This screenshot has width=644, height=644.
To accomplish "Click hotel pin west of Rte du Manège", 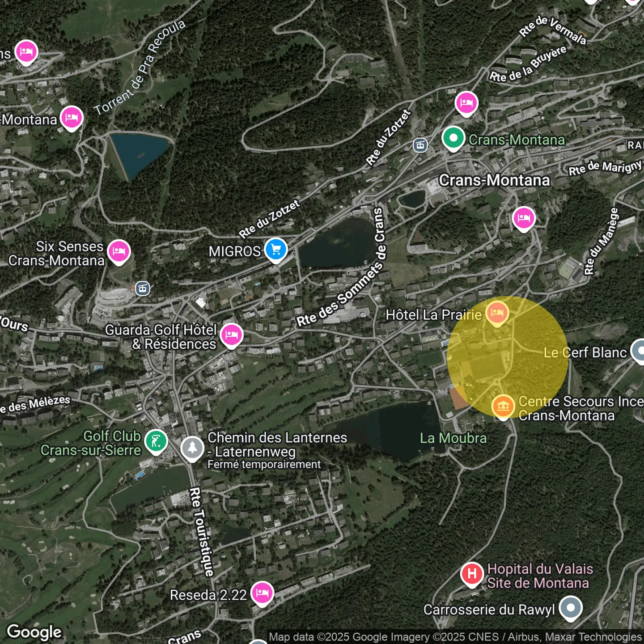I will click(524, 218).
